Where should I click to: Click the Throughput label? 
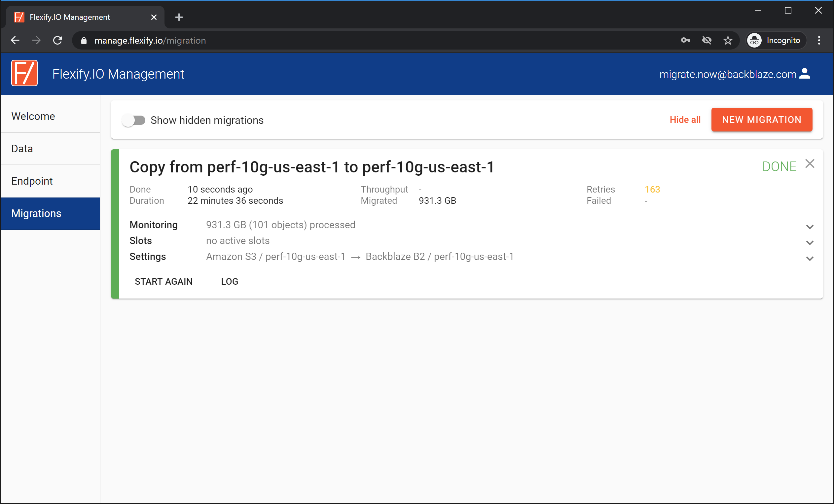coord(384,189)
